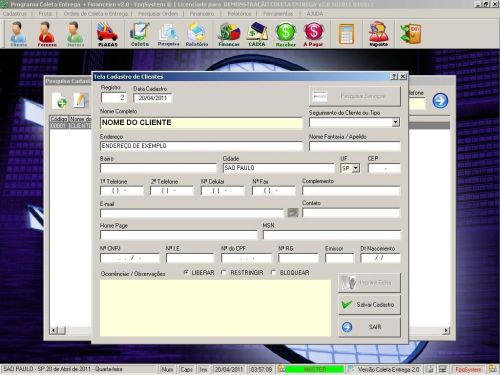Click the Nome Completo input field

(201, 123)
